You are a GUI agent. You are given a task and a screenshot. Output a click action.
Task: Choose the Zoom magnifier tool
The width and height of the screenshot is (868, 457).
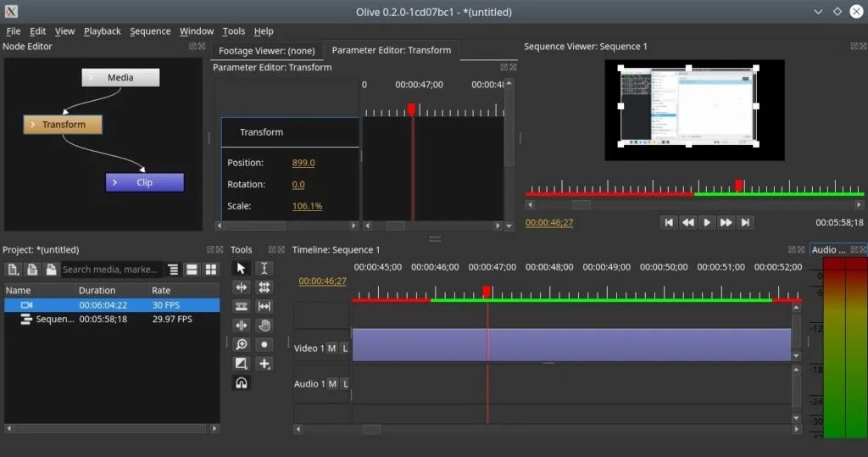coord(242,344)
